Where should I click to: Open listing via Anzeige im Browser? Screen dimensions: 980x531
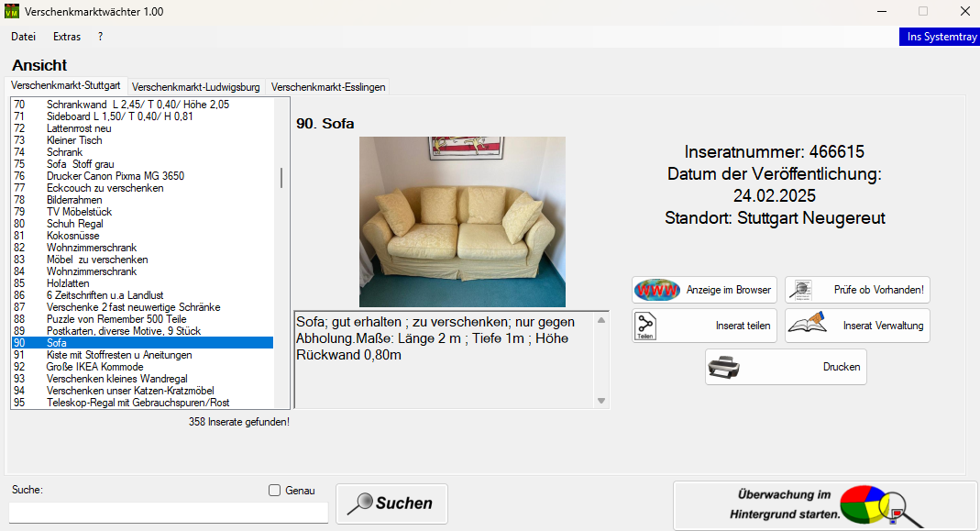(704, 290)
